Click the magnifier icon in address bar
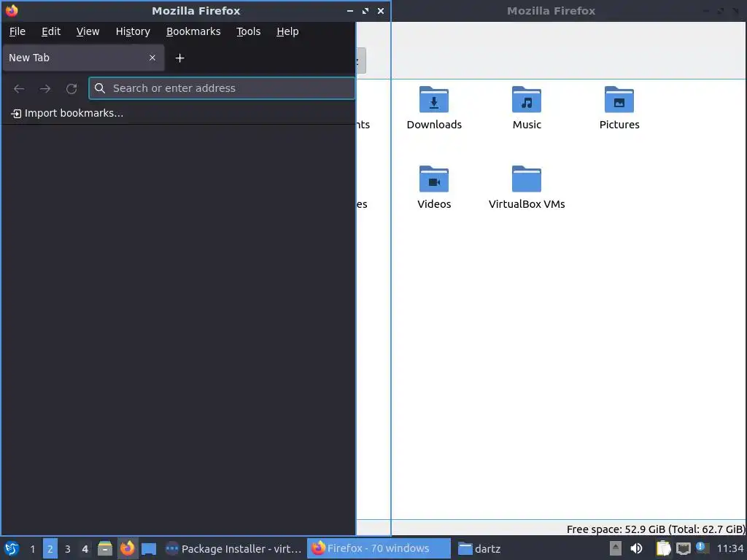This screenshot has width=747, height=560. pyautogui.click(x=99, y=88)
